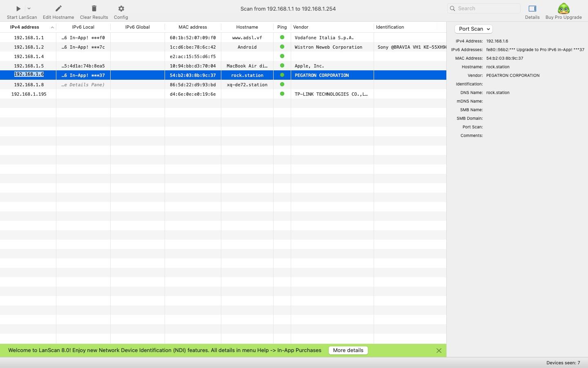Click green ping dot for 192.168.1.195

click(282, 94)
